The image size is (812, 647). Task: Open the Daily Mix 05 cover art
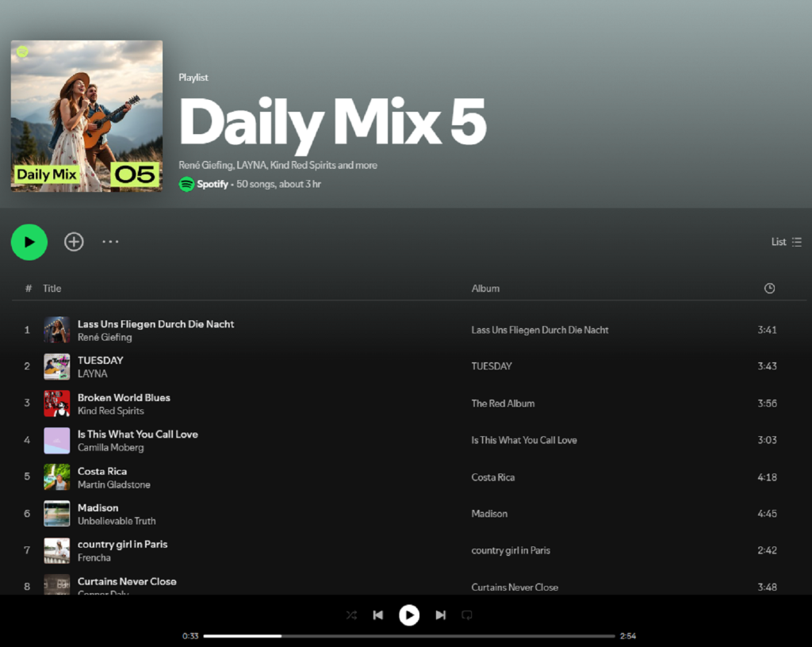point(86,116)
